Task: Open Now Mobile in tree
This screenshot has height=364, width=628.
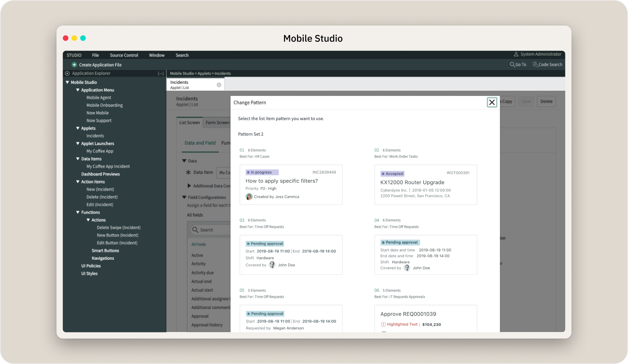Action: (97, 113)
